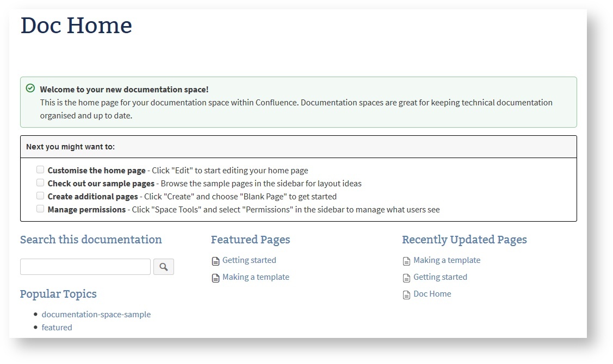Open the Doc Home recently updated link

[x=432, y=294]
